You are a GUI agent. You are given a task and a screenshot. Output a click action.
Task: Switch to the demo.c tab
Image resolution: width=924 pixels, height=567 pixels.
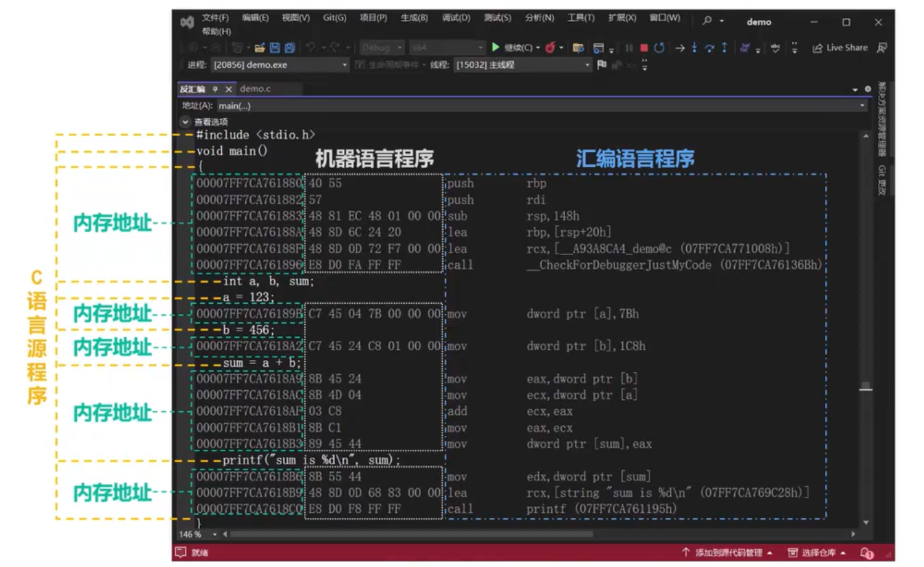(255, 89)
